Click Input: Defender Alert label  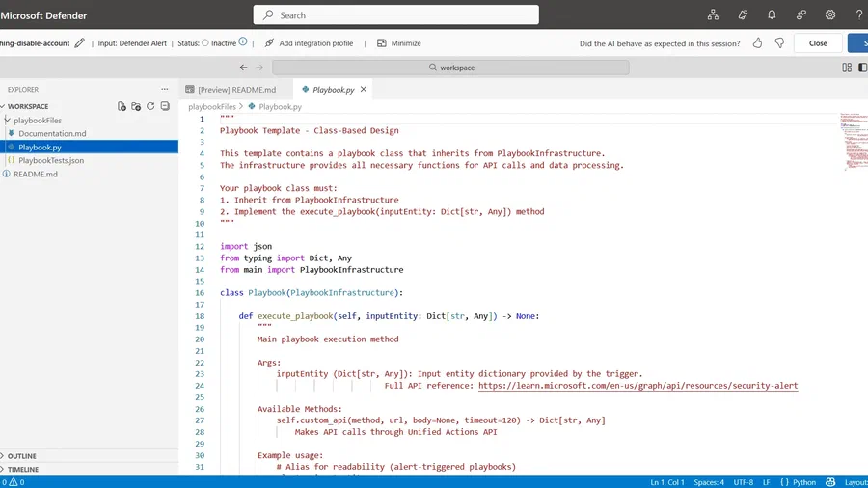(132, 43)
